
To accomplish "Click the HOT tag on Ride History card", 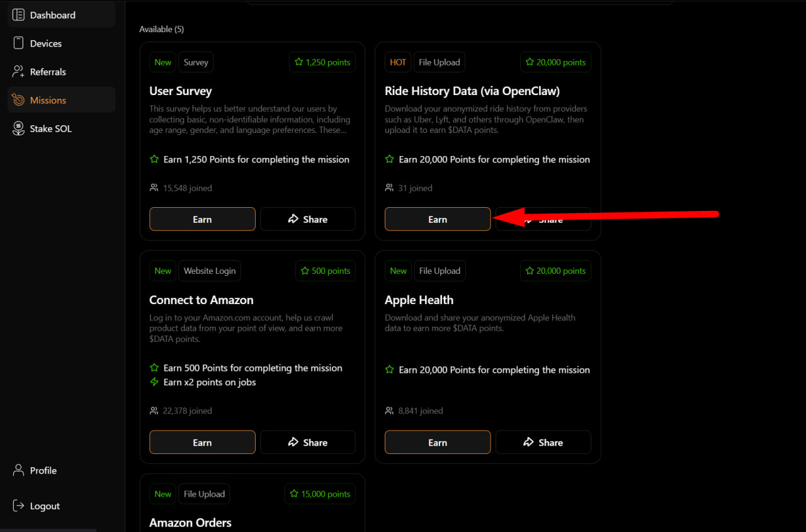I will pos(398,62).
